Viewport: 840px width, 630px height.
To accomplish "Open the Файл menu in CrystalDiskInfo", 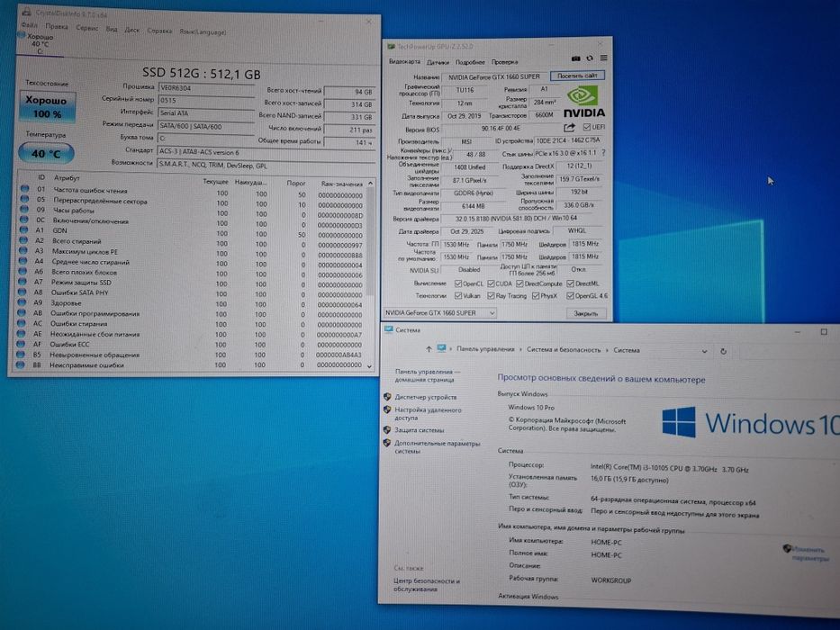I will point(30,25).
